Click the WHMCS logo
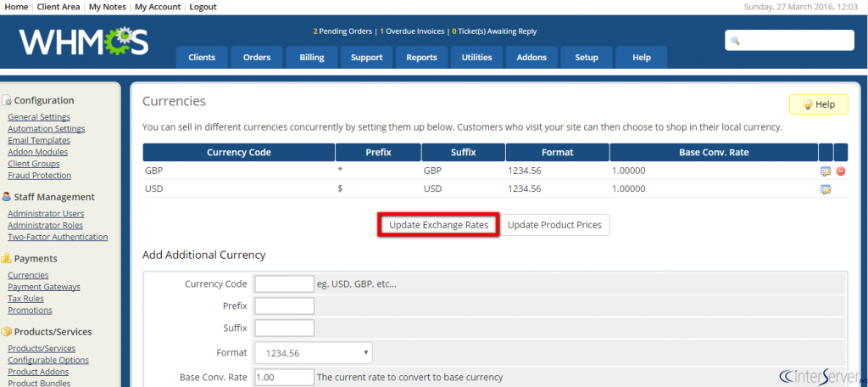This screenshot has width=868, height=387. 84,42
